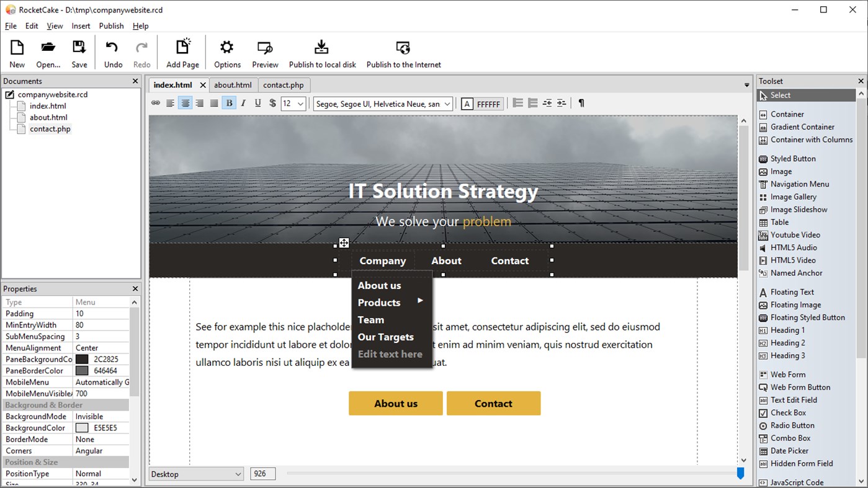868x488 pixels.
Task: Click the yellow Contact button
Action: coord(493,403)
